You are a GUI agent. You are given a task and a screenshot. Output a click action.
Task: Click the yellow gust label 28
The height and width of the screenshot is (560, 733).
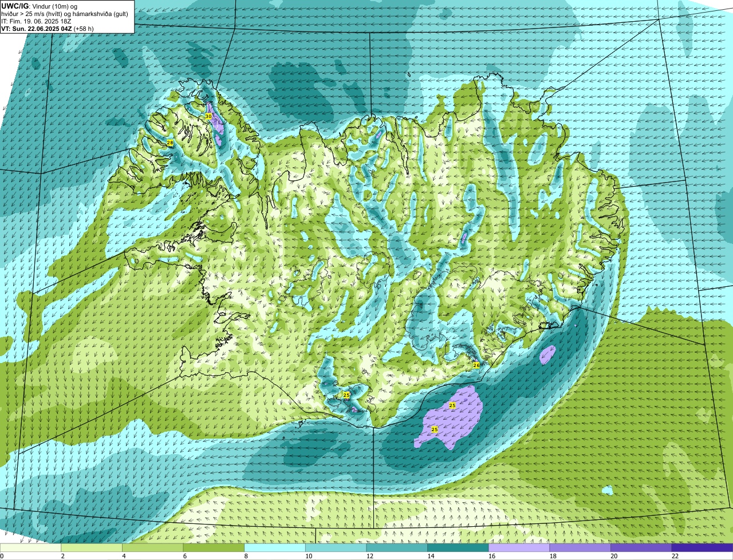pyautogui.click(x=170, y=143)
